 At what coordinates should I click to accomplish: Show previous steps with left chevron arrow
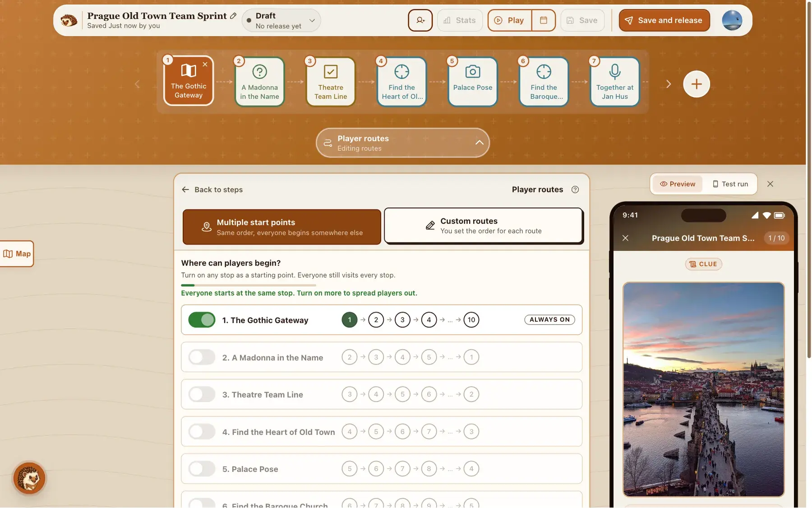[137, 84]
